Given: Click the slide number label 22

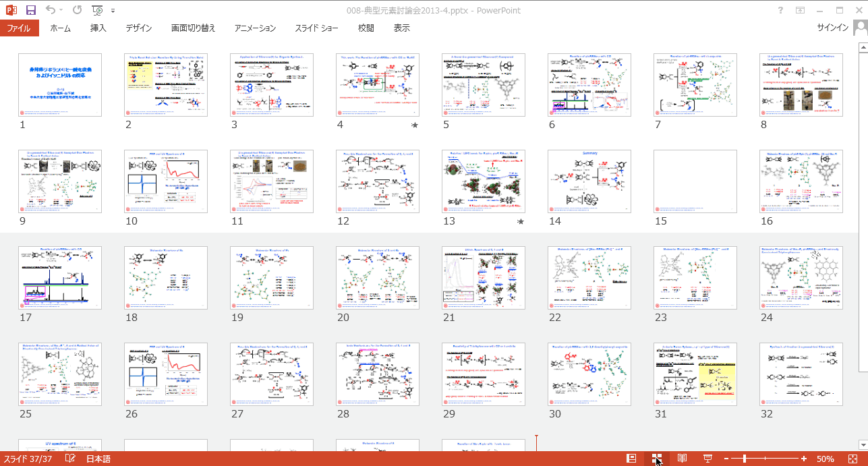Looking at the screenshot, I should coord(555,317).
